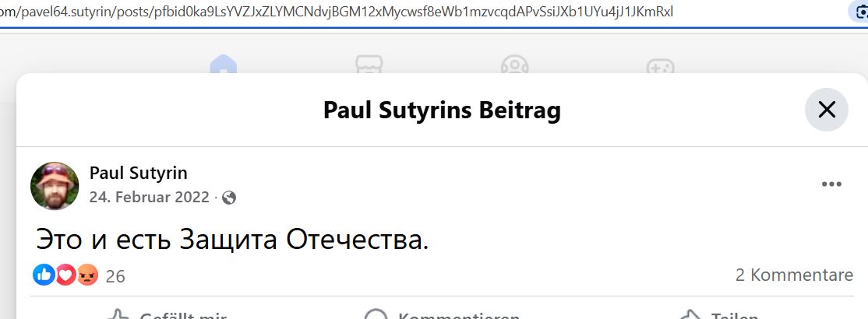This screenshot has height=319, width=868.
Task: Open Paul Sutyrin's profile name link
Action: (x=139, y=173)
